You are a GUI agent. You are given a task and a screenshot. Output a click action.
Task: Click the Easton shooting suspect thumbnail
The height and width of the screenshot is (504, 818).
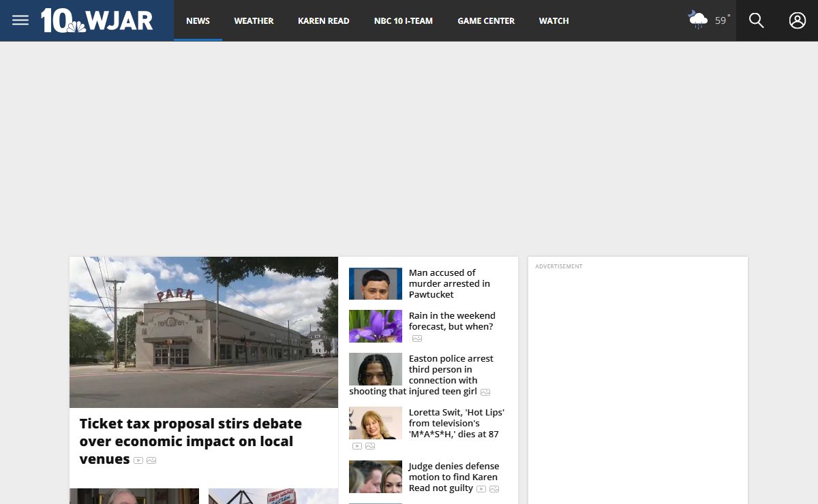376,369
